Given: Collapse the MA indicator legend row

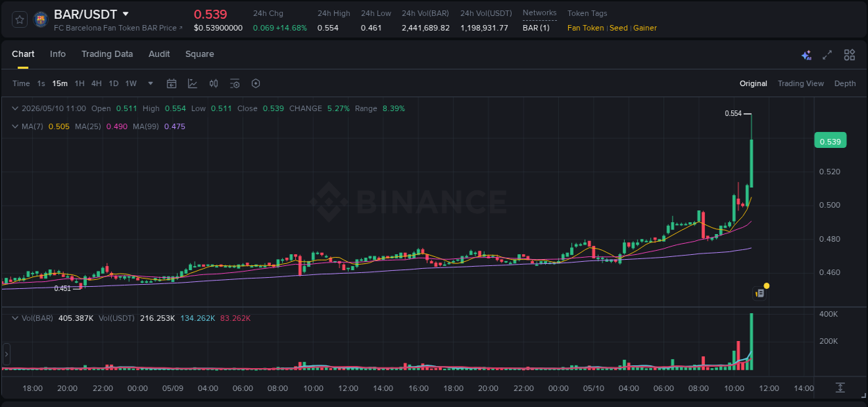Looking at the screenshot, I should coord(15,126).
